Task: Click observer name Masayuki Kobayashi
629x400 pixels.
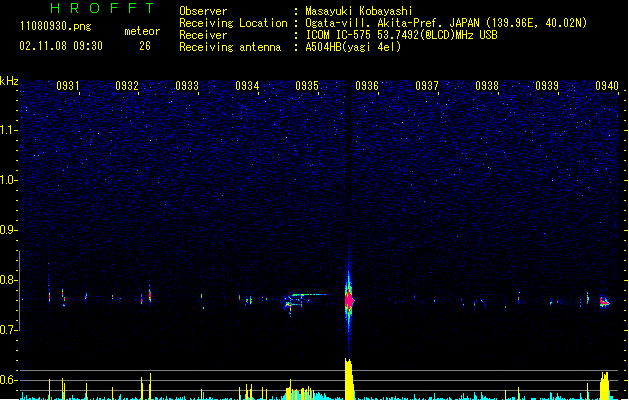Action: tap(359, 11)
